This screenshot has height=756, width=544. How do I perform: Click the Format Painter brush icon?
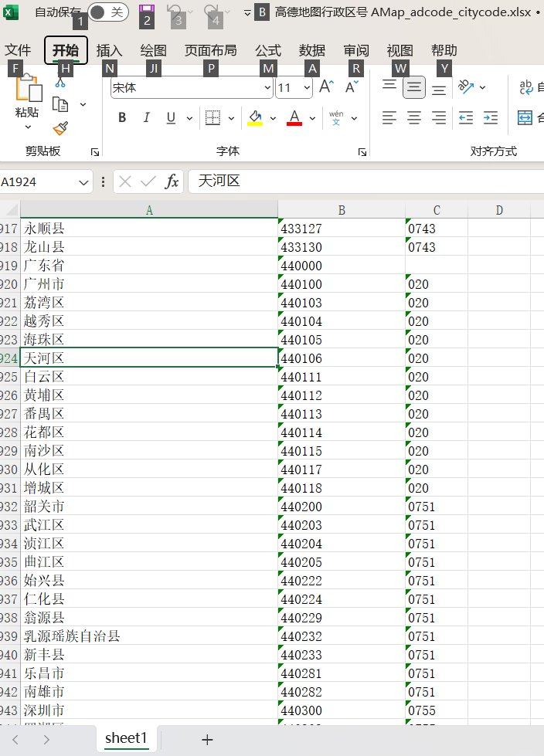pos(61,127)
